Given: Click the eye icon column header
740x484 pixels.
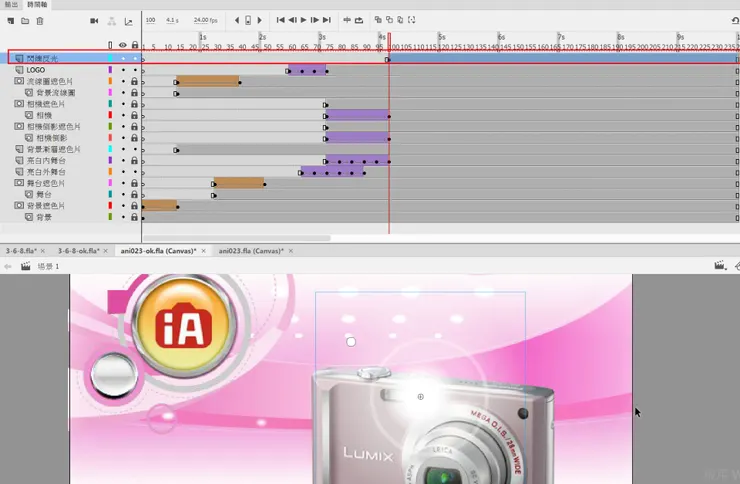Looking at the screenshot, I should click(x=123, y=45).
